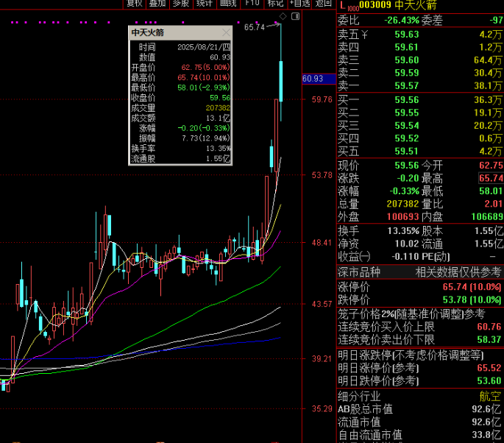Click 自由流通市值 33.8亿
This screenshot has height=443, width=504.
(420, 435)
